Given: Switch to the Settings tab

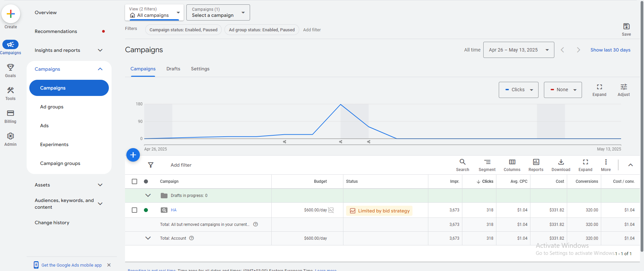Looking at the screenshot, I should (200, 69).
